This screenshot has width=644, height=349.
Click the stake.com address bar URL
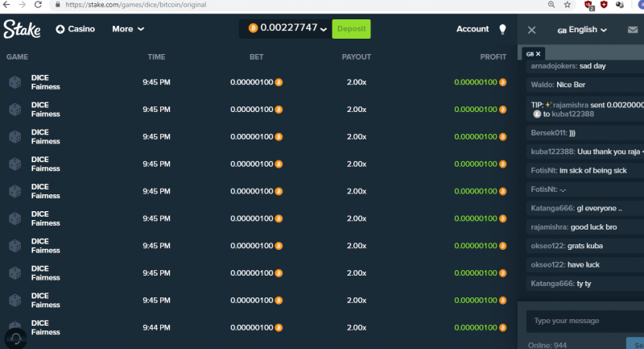[x=135, y=5]
